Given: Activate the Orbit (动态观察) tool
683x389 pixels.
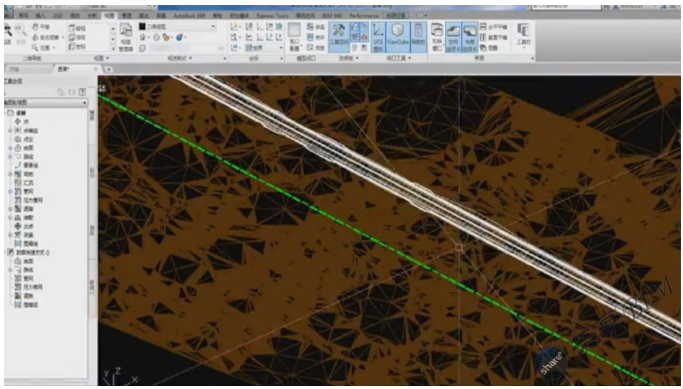Looking at the screenshot, I should [47, 37].
